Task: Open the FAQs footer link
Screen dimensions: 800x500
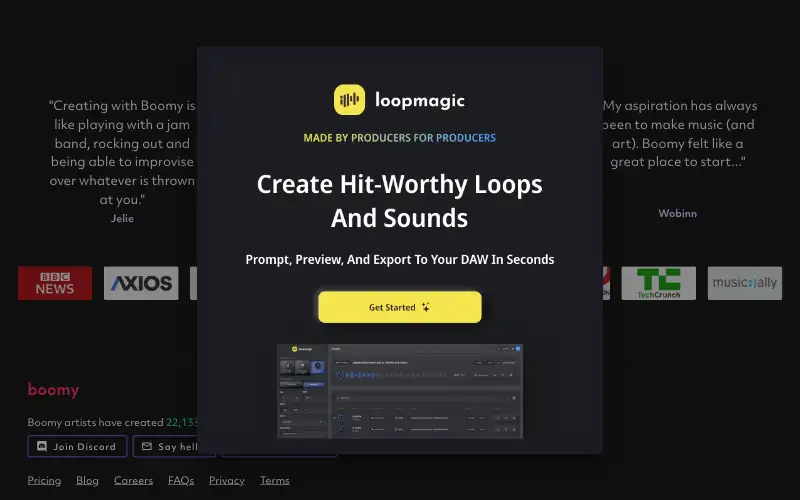Action: coord(181,481)
